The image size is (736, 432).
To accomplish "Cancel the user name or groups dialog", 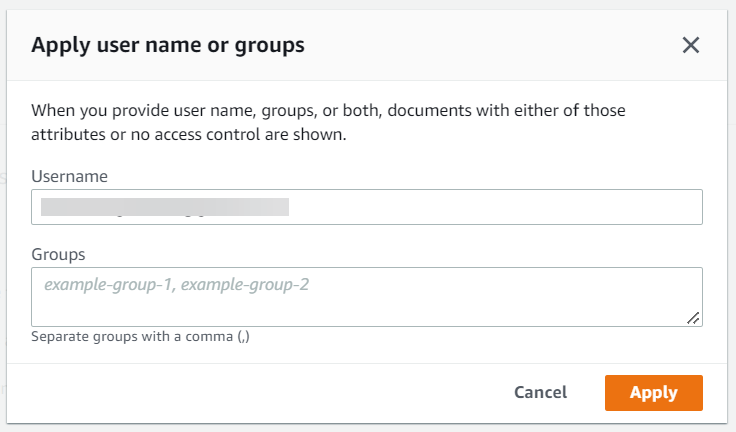I will 540,393.
